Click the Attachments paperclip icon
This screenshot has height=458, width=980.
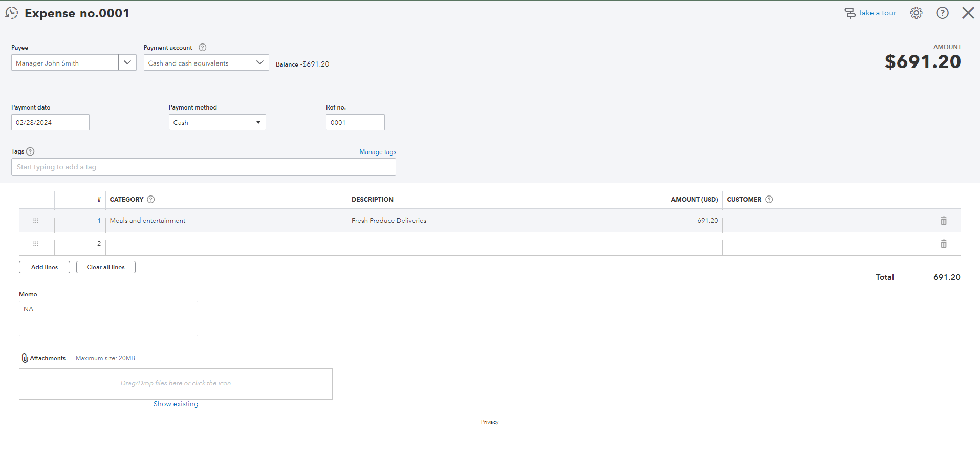coord(25,358)
